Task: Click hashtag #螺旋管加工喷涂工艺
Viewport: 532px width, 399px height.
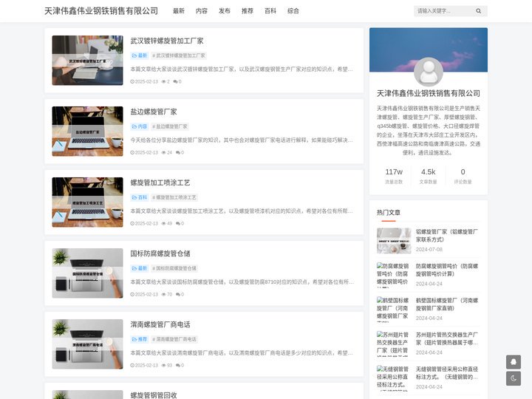Action: [174, 197]
